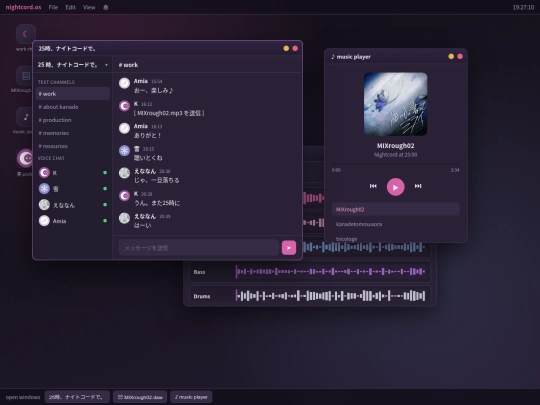540x405 pixels.
Task: Select the # work channel
Action: [x=73, y=94]
